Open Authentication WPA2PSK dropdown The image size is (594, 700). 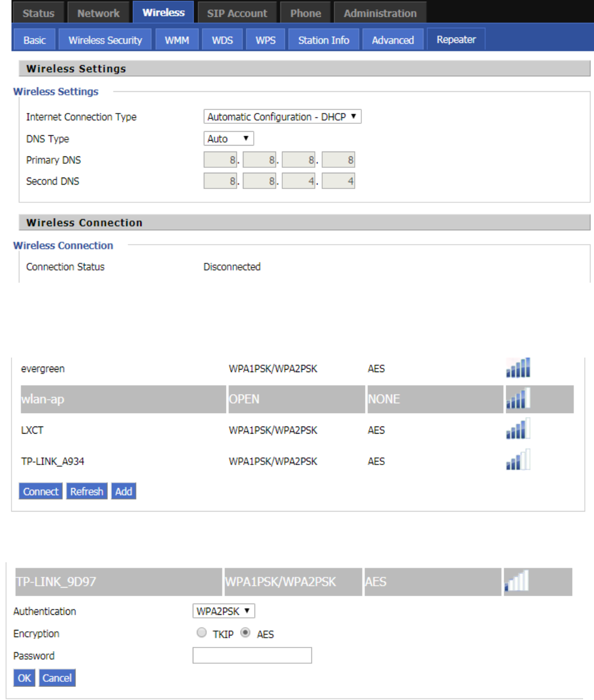click(x=224, y=611)
